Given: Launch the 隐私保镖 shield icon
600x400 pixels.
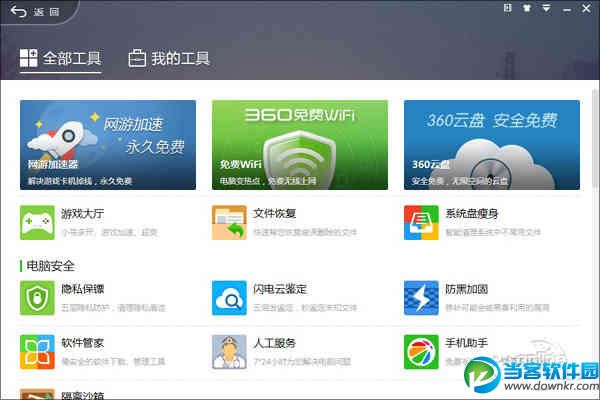Looking at the screenshot, I should coord(37,298).
